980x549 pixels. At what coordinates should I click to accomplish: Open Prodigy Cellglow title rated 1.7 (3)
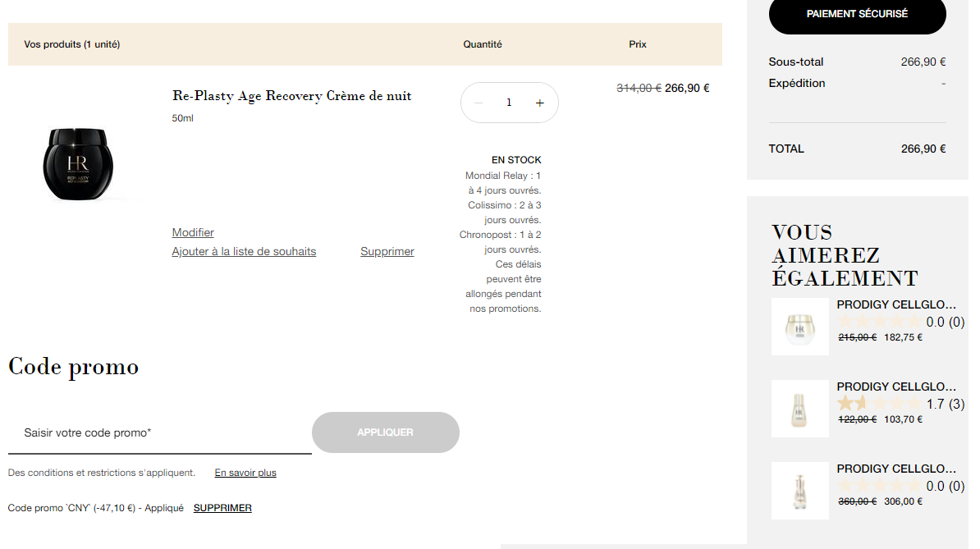pos(897,387)
